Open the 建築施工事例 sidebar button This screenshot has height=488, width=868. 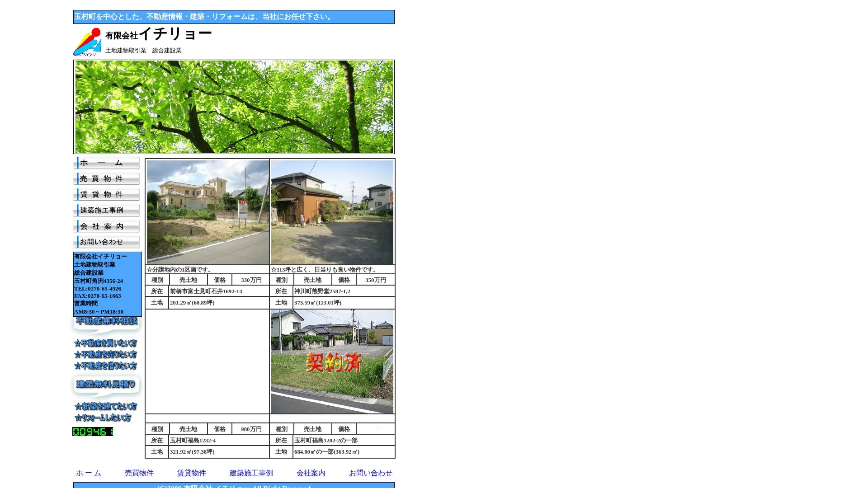(107, 211)
